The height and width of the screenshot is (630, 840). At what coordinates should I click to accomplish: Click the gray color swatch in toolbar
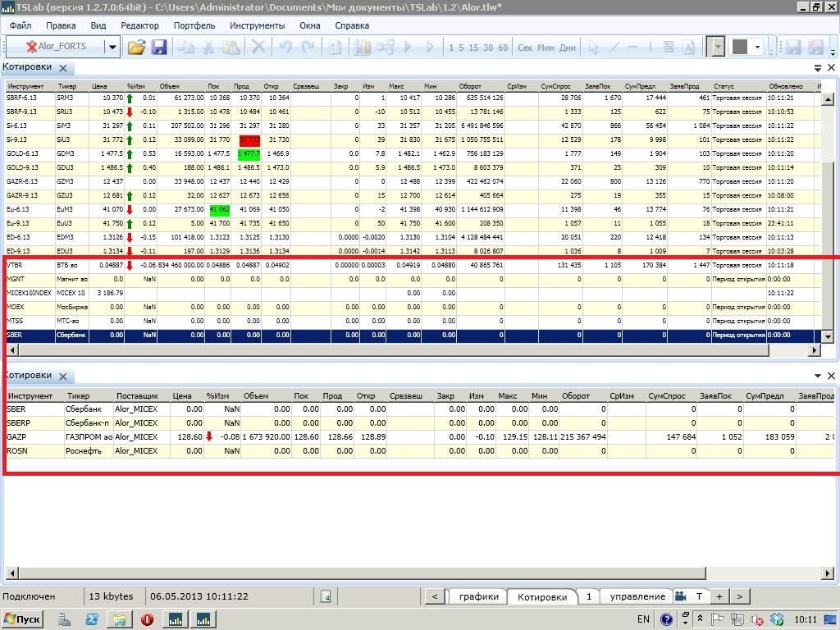tap(740, 47)
